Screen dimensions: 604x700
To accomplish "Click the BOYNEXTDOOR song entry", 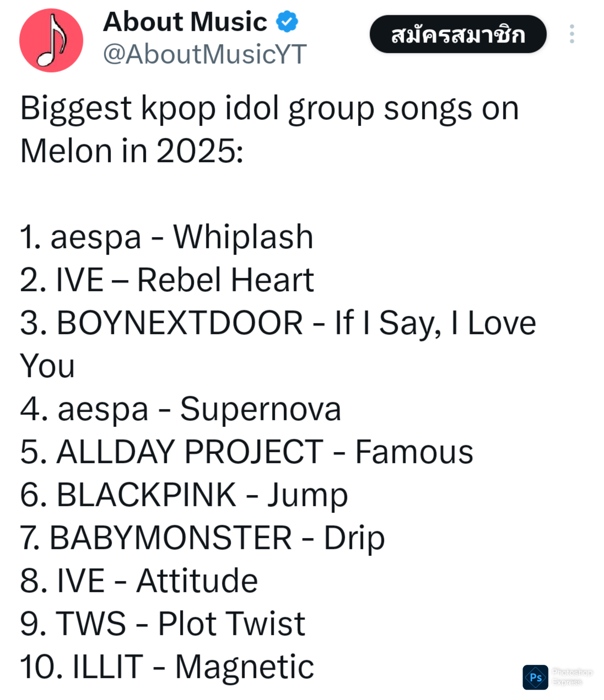I will 278,323.
